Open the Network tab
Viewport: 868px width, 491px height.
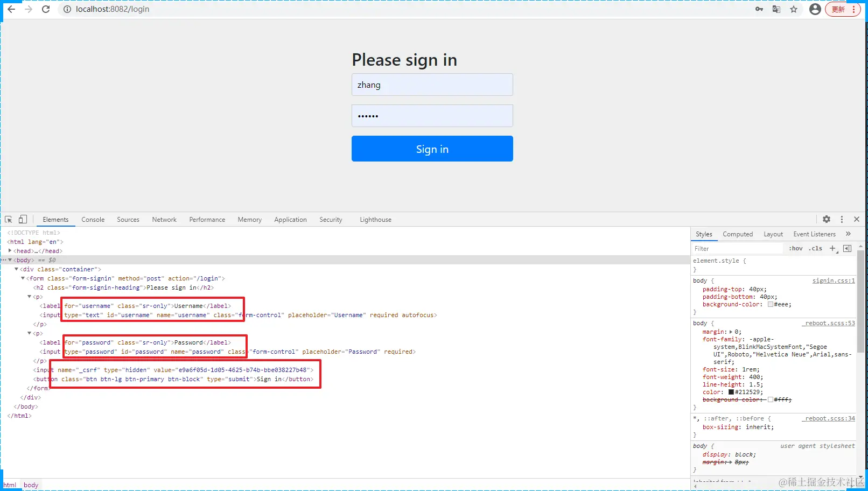pyautogui.click(x=164, y=220)
